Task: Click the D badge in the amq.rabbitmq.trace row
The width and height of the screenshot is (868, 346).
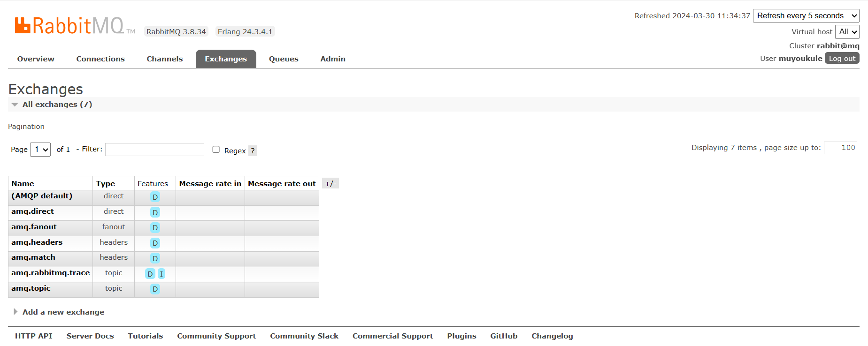Action: (x=150, y=274)
